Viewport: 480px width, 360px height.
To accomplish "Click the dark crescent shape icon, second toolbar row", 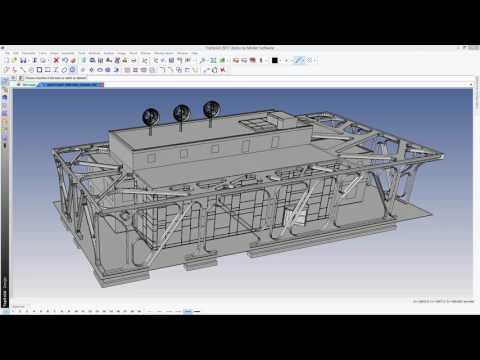I will click(116, 70).
